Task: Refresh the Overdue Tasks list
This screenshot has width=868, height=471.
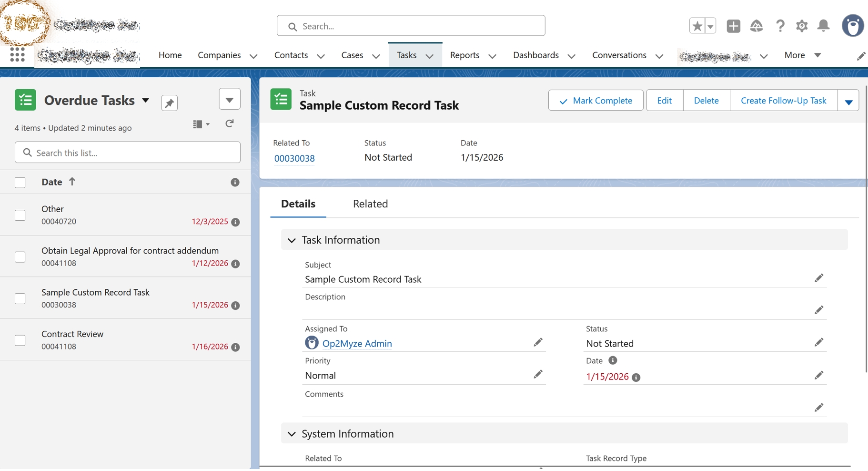Action: pos(230,124)
